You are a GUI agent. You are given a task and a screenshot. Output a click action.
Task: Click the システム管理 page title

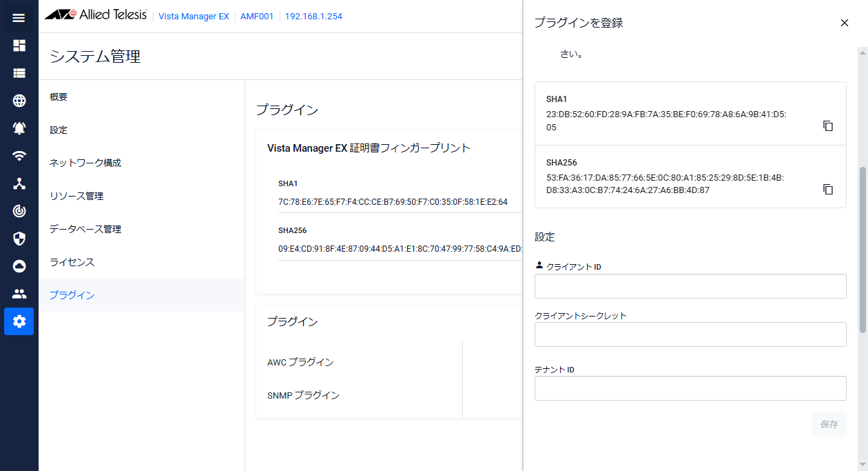click(95, 57)
